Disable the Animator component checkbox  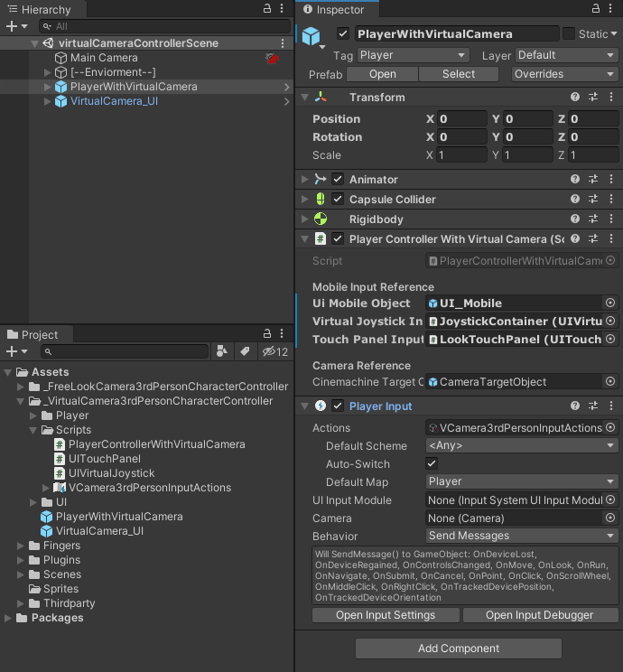point(338,179)
